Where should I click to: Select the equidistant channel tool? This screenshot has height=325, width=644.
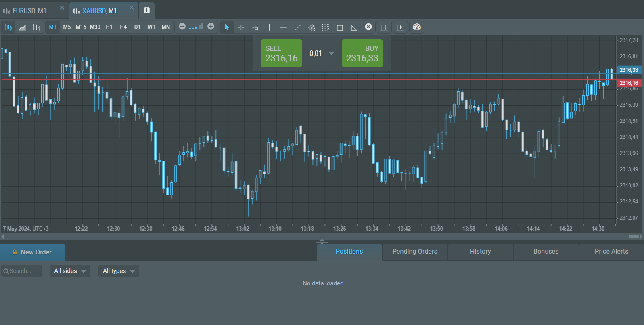312,27
